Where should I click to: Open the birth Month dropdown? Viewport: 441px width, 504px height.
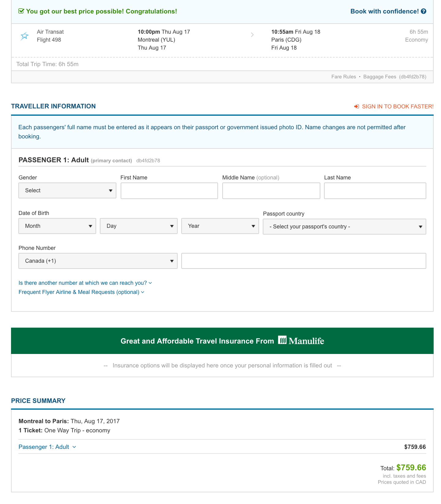(x=57, y=226)
